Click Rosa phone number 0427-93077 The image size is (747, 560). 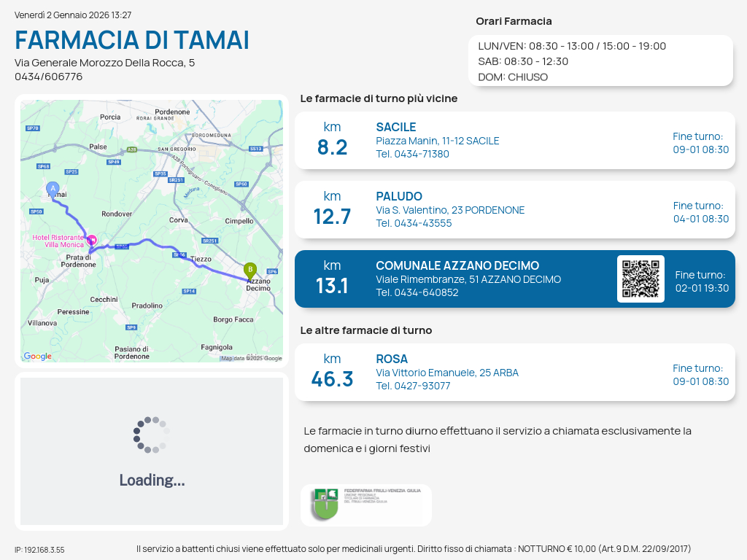[413, 386]
